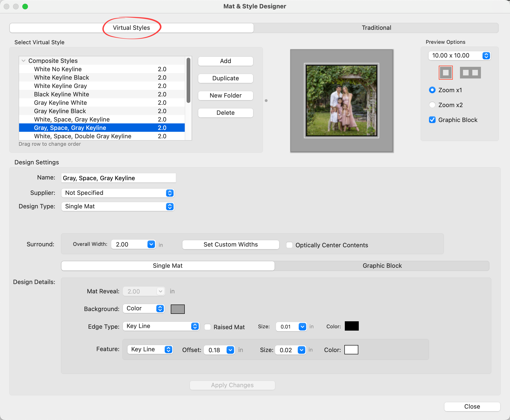Open the Edge Type Key Line dropdown
Image resolution: width=510 pixels, height=420 pixels.
[161, 326]
